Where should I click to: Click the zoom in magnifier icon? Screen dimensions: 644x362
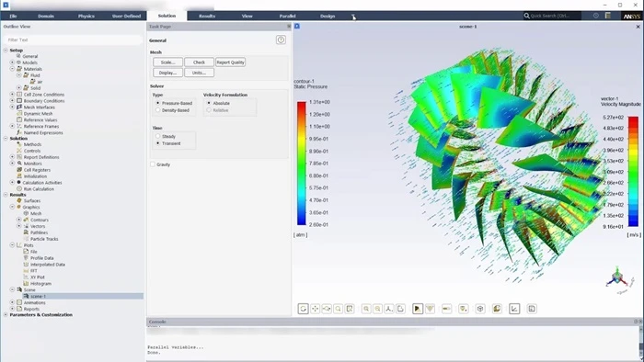[366, 309]
